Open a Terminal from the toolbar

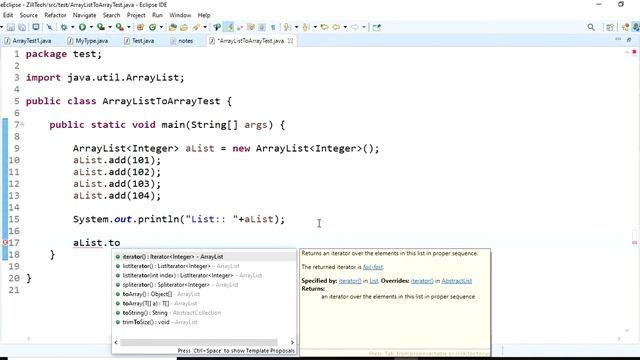click(36, 27)
